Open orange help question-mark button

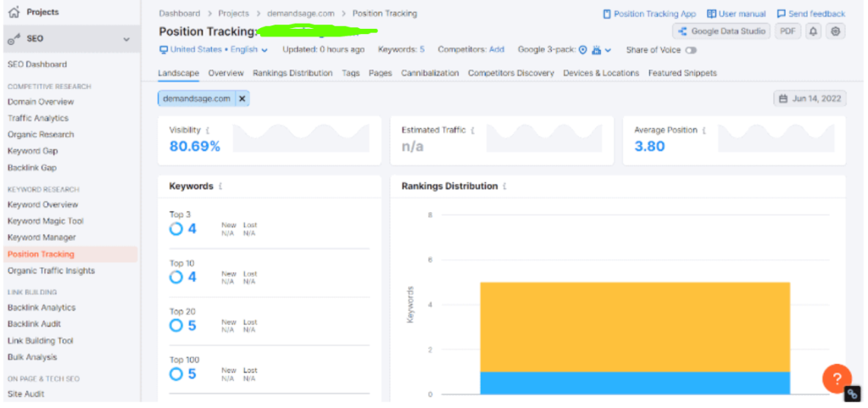[837, 378]
